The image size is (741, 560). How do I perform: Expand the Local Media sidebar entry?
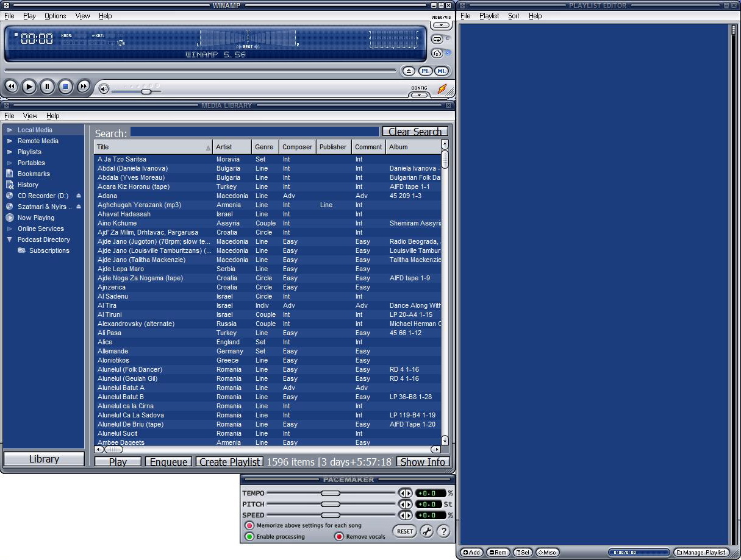pyautogui.click(x=9, y=129)
